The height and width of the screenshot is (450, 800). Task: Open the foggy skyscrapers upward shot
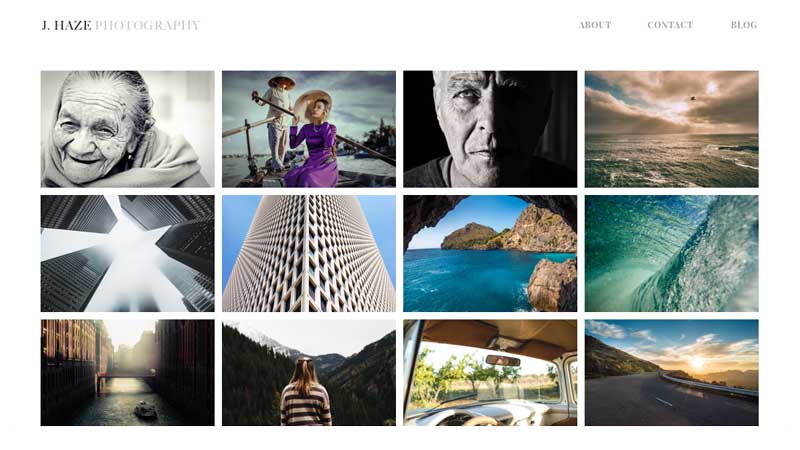[128, 254]
